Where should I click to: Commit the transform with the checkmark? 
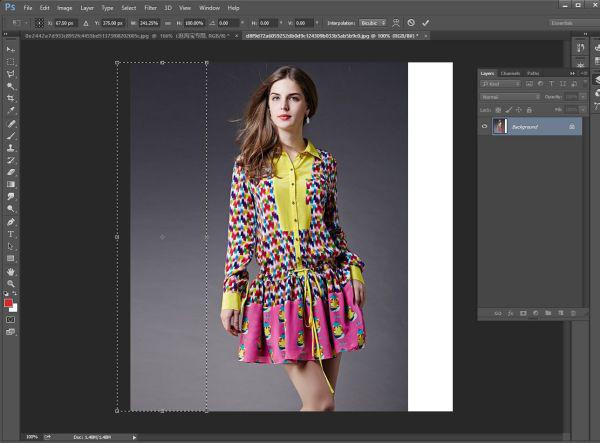click(x=426, y=22)
